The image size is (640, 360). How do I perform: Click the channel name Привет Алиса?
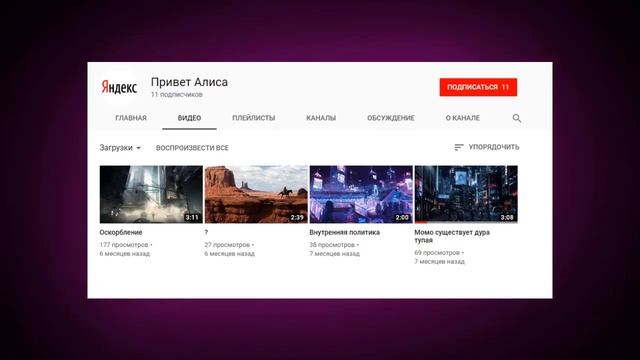189,82
